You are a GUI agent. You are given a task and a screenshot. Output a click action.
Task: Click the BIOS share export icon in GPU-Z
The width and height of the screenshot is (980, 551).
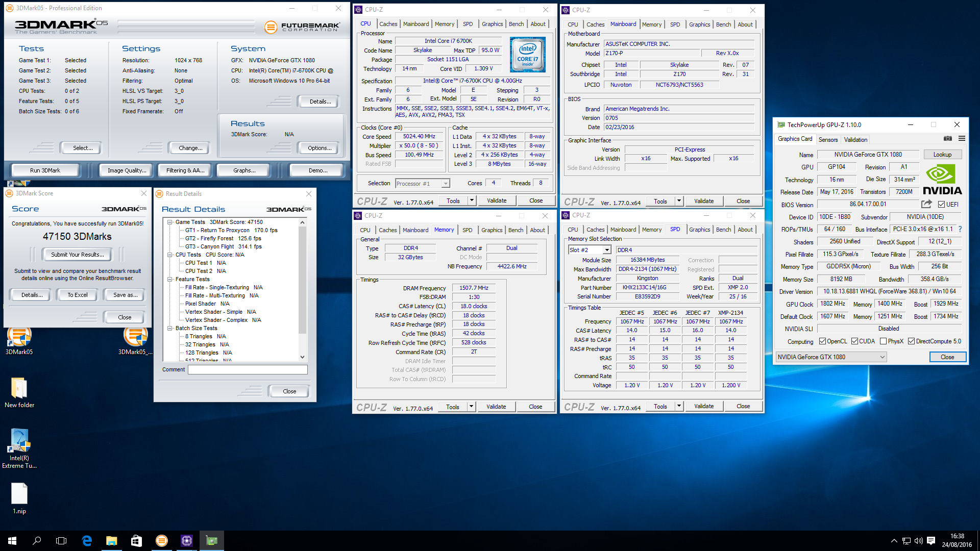click(926, 204)
